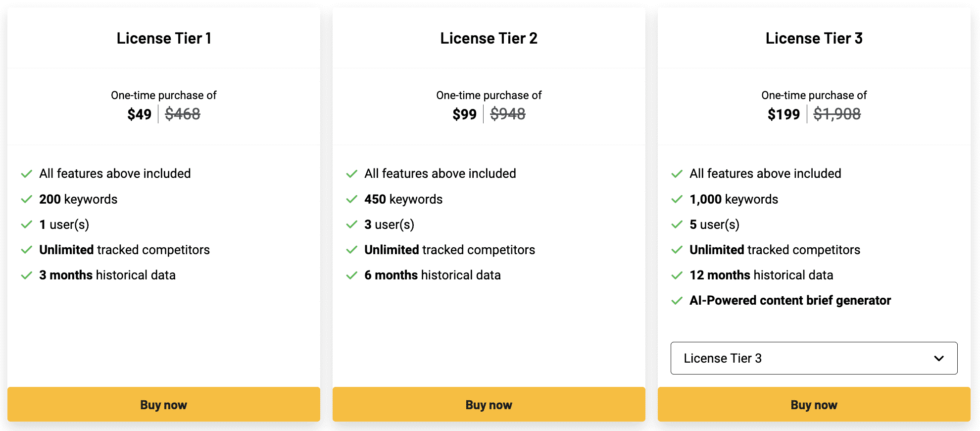Image resolution: width=980 pixels, height=431 pixels.
Task: Click the $199 price in Tier 3
Action: tap(784, 114)
